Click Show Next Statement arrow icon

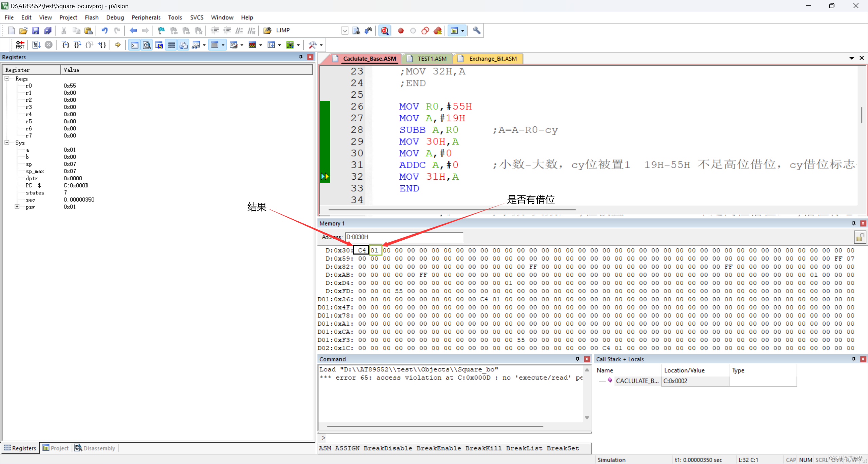[118, 45]
